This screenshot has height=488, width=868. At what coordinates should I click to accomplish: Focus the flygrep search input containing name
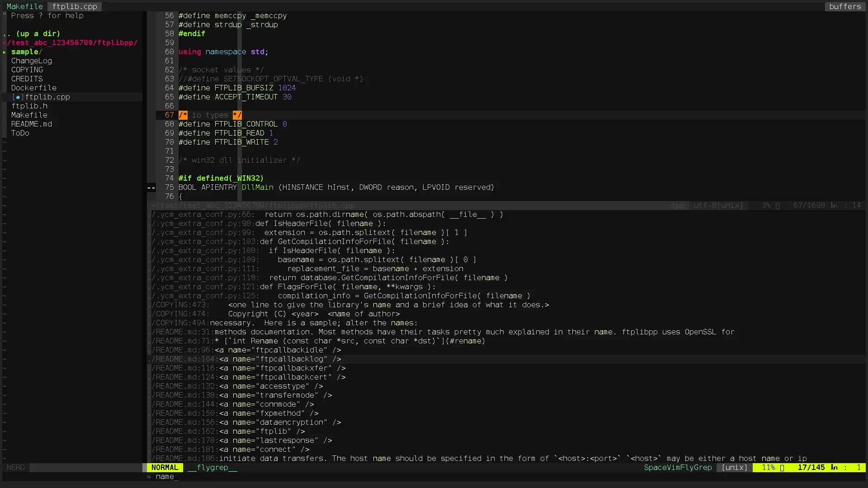click(x=165, y=477)
